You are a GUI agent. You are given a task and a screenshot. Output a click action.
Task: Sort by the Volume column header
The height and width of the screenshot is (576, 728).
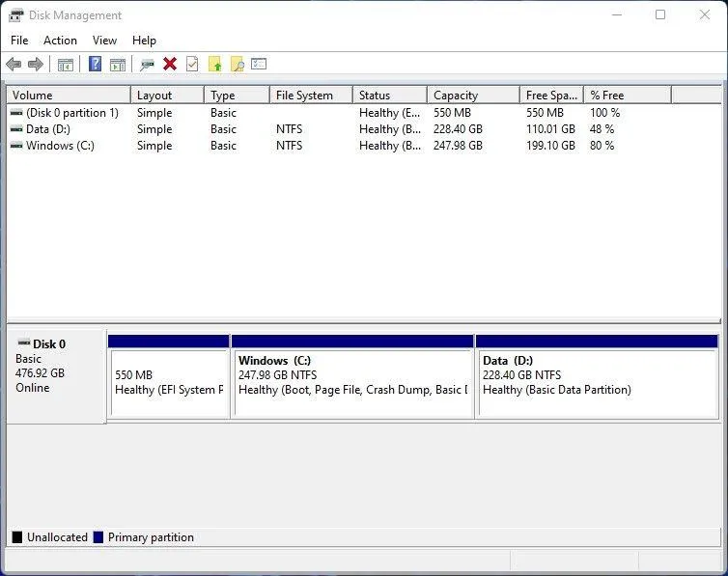(69, 96)
